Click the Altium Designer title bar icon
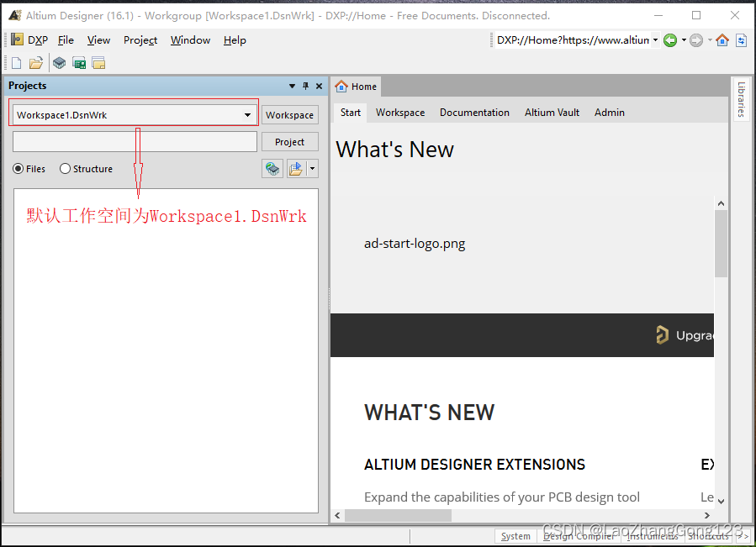 click(x=15, y=15)
